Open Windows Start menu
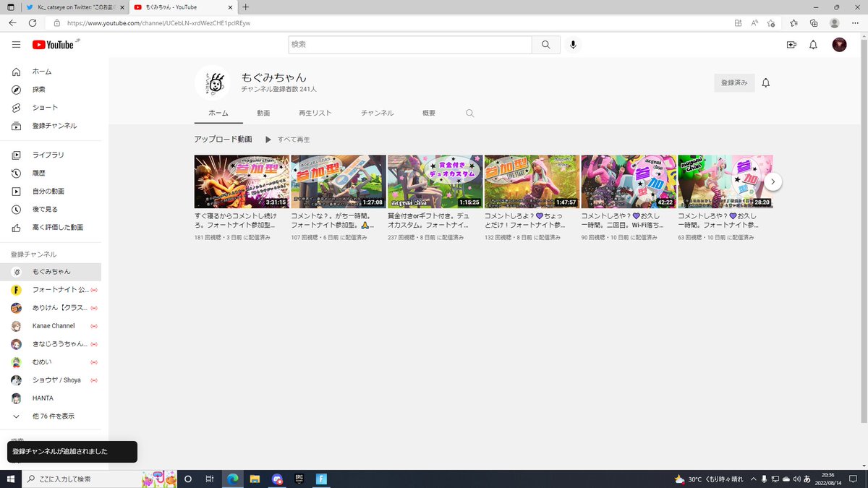868x488 pixels. point(11,479)
